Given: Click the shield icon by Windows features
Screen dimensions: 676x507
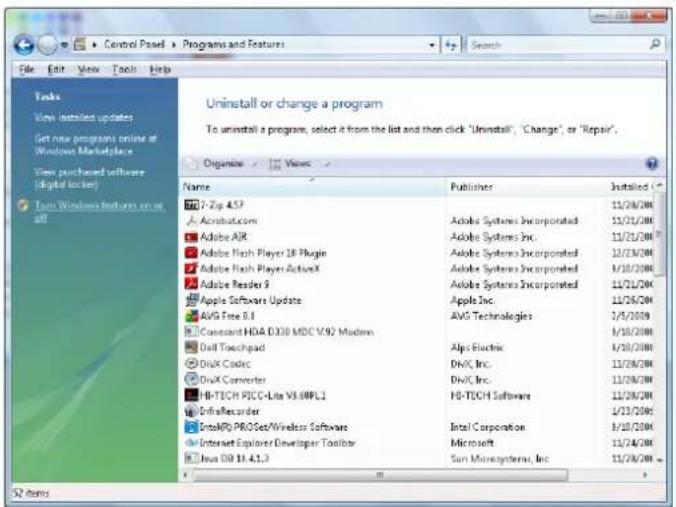Looking at the screenshot, I should (23, 205).
